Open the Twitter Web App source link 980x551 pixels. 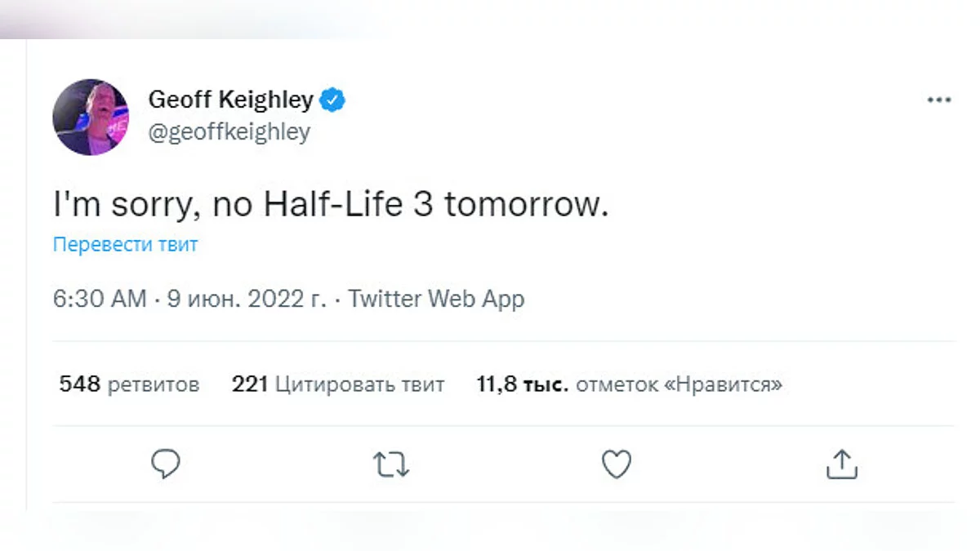coord(436,299)
